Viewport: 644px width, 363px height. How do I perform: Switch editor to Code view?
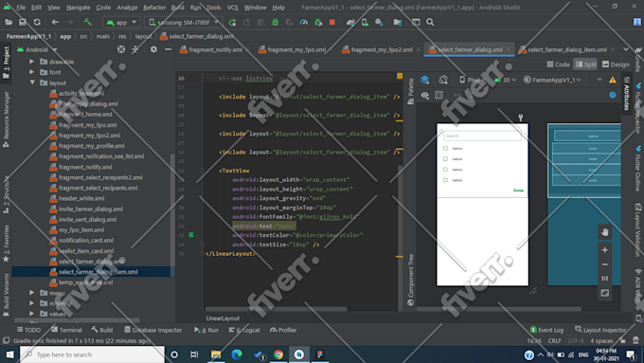558,64
